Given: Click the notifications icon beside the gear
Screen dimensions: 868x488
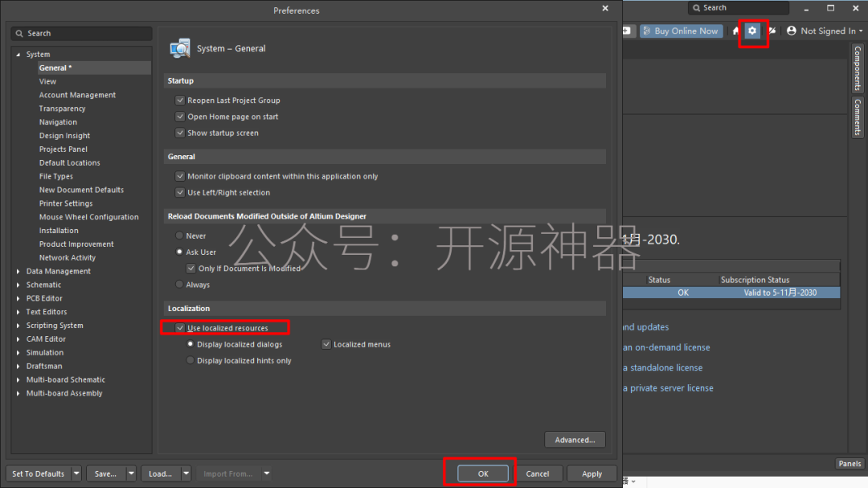Looking at the screenshot, I should [772, 31].
